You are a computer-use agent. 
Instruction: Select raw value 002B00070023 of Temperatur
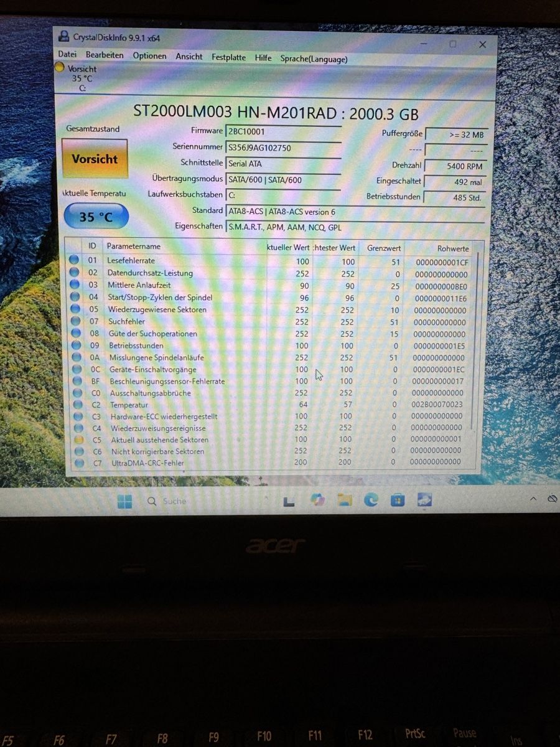click(x=436, y=404)
